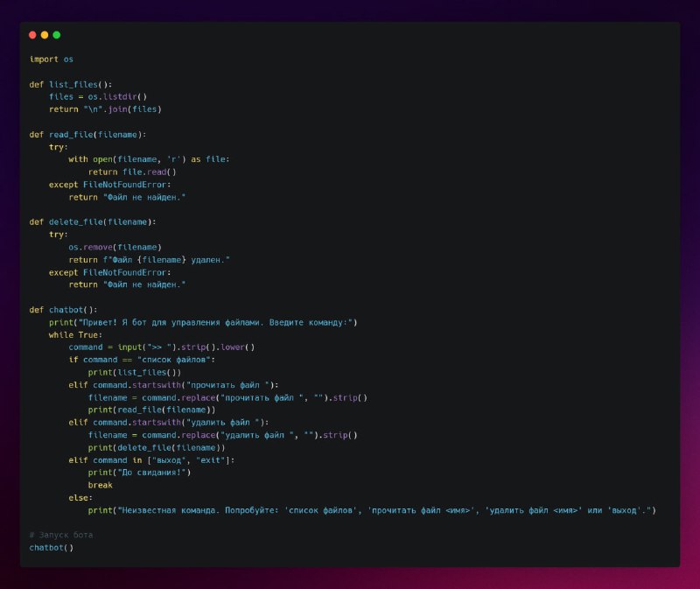The image size is (700, 589).
Task: Click the 'files = os.listdir()' line
Action: [98, 97]
